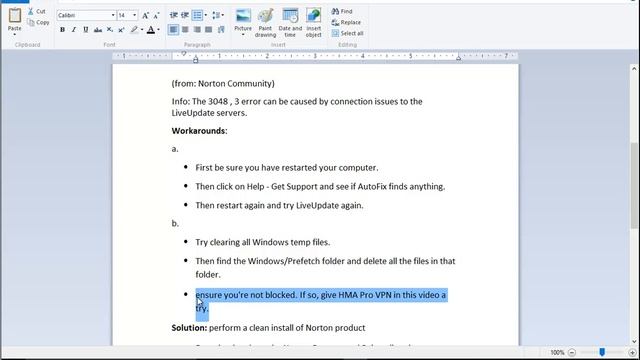640x360 pixels.
Task: Open the highlight color dropdown arrow
Action: tap(142, 29)
